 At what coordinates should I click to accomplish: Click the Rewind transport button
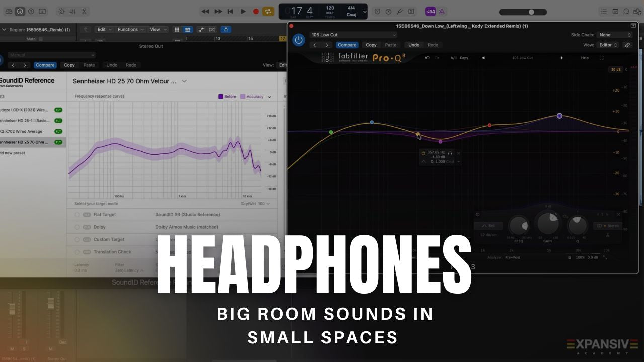[x=205, y=11]
